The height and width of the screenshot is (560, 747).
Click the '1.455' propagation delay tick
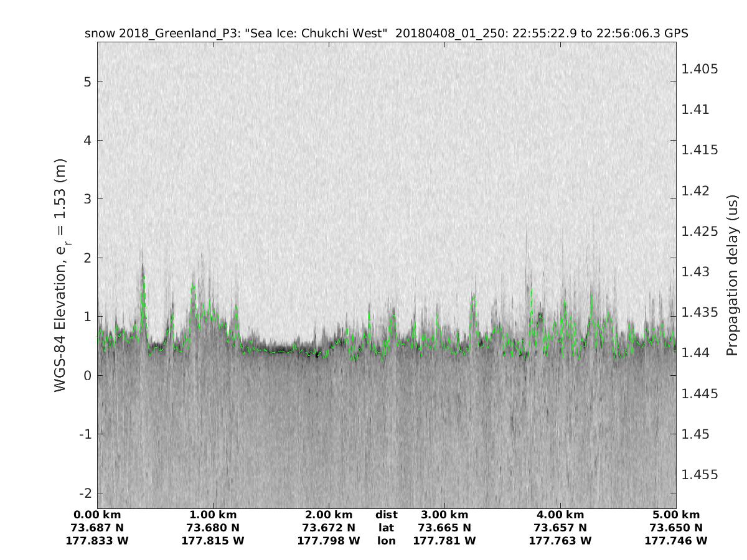(700, 475)
